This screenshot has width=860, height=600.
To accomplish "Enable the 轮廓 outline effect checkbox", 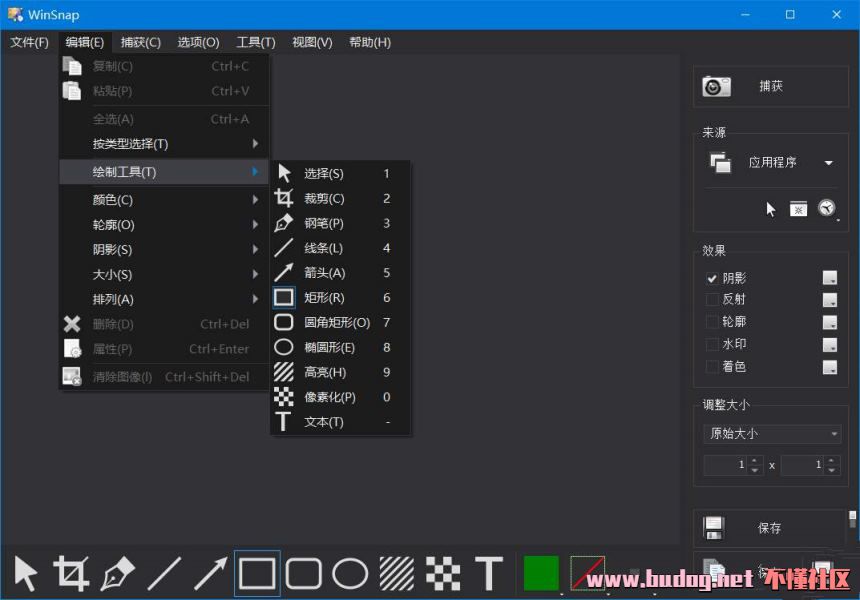I will pos(712,322).
